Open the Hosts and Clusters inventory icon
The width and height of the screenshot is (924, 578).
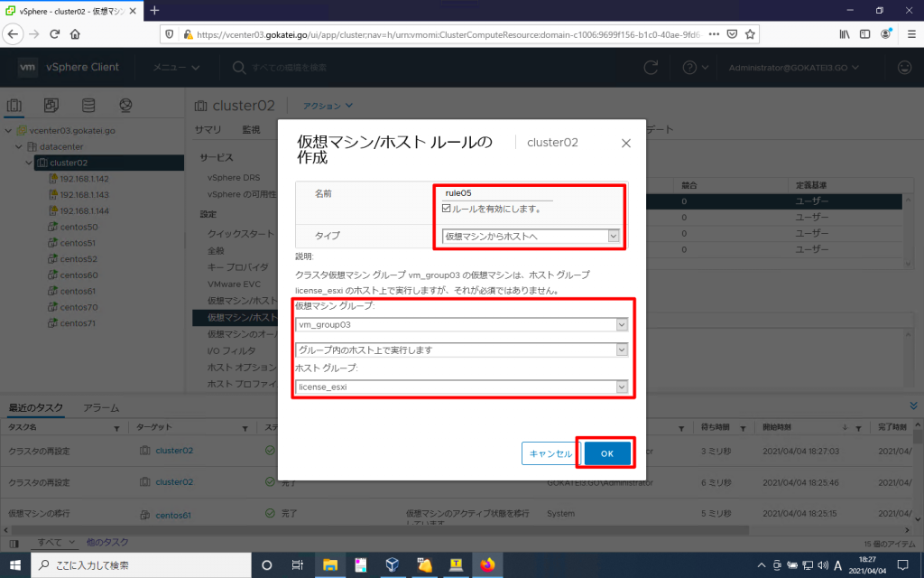[x=14, y=104]
